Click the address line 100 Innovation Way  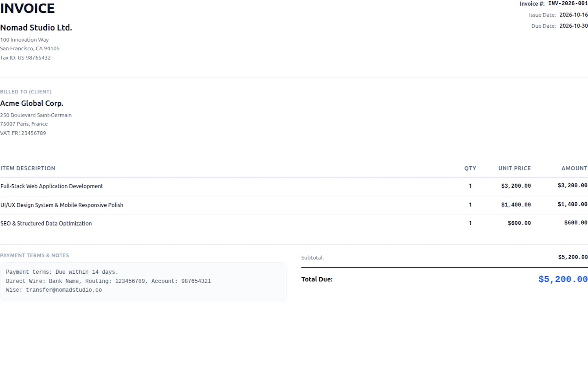pyautogui.click(x=24, y=40)
